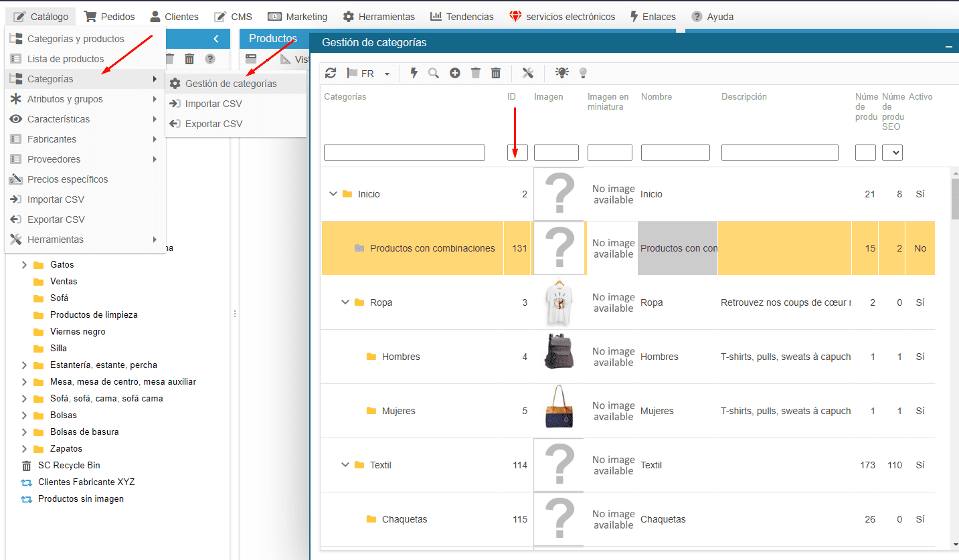Viewport: 959px width, 560px height.
Task: Select Gestión de categorías submenu item
Action: [x=231, y=84]
